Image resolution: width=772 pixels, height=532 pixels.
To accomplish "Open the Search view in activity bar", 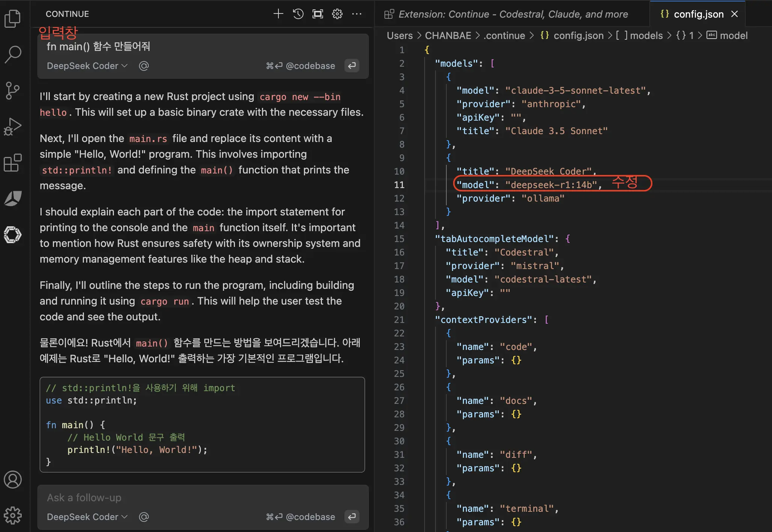I will (13, 54).
